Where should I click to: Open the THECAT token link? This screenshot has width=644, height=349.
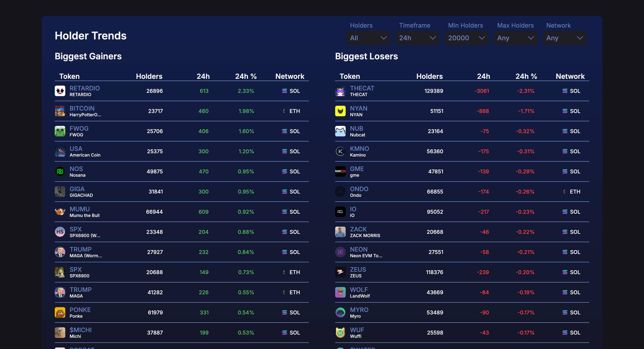pos(362,88)
